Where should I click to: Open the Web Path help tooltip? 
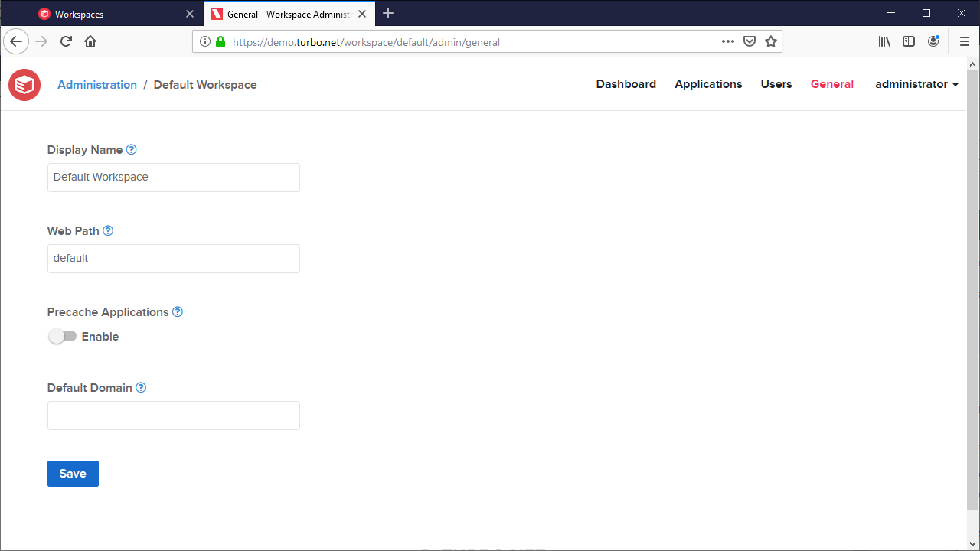[108, 230]
